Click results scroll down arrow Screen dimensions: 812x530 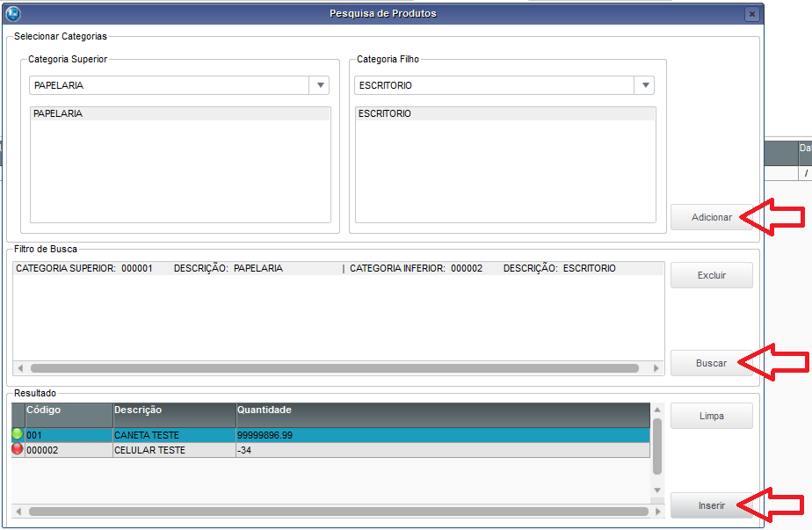point(657,490)
